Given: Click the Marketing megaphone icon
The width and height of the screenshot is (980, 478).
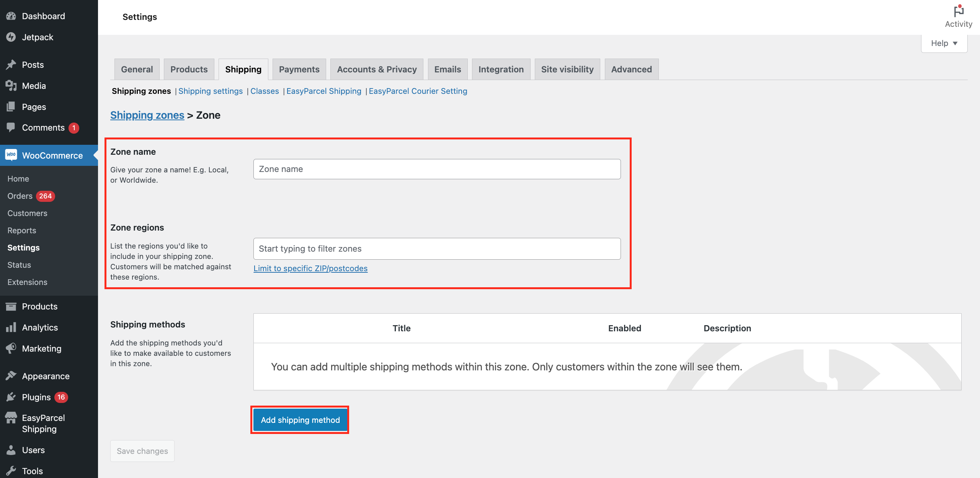Looking at the screenshot, I should 11,349.
